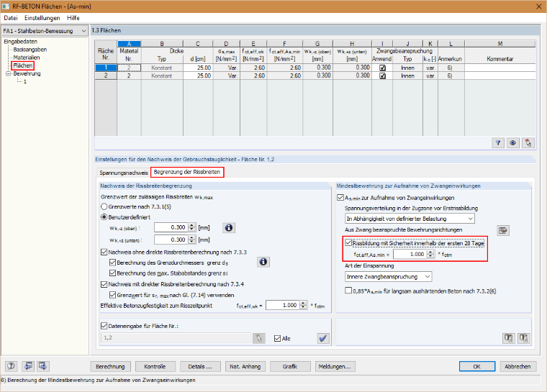Click stepper arrows of wk,-z (oben) field
The image size is (547, 392).
point(192,227)
